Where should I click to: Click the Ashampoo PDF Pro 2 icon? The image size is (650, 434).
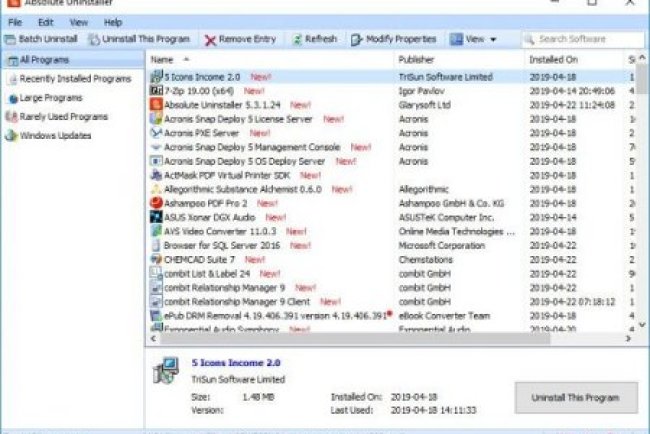[x=156, y=203]
